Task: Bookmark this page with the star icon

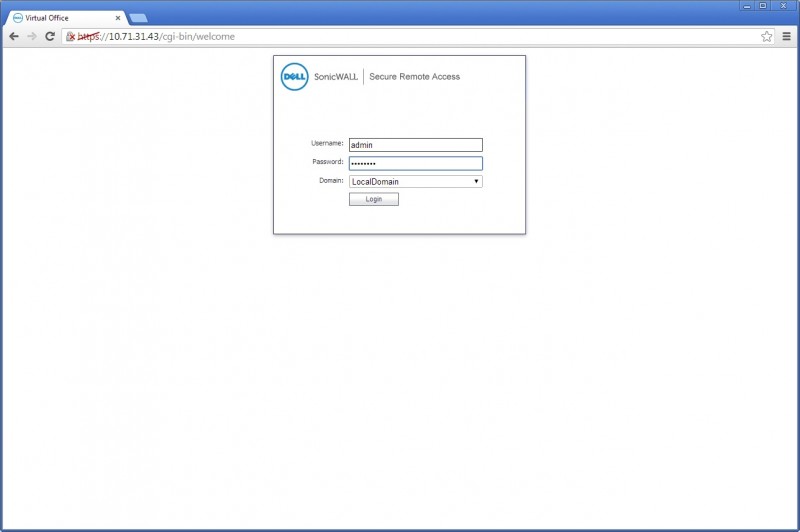Action: (766, 36)
